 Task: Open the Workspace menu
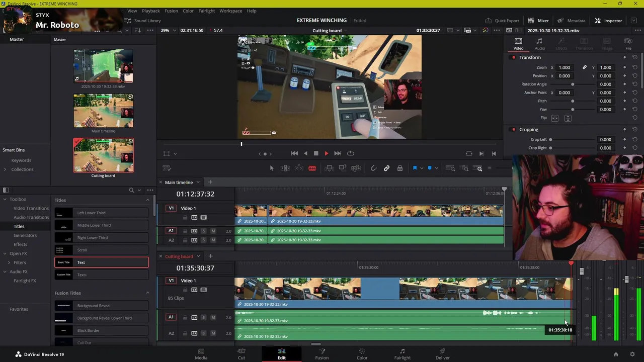(x=230, y=11)
